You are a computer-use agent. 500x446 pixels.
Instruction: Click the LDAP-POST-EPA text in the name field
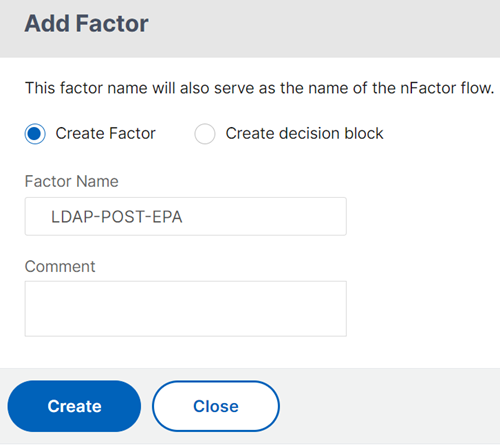tap(117, 217)
